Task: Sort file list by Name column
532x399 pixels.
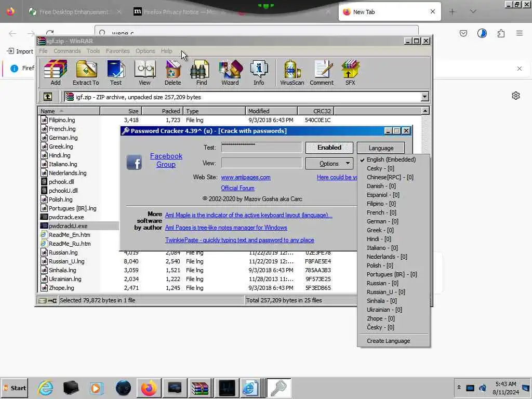Action: [69, 111]
